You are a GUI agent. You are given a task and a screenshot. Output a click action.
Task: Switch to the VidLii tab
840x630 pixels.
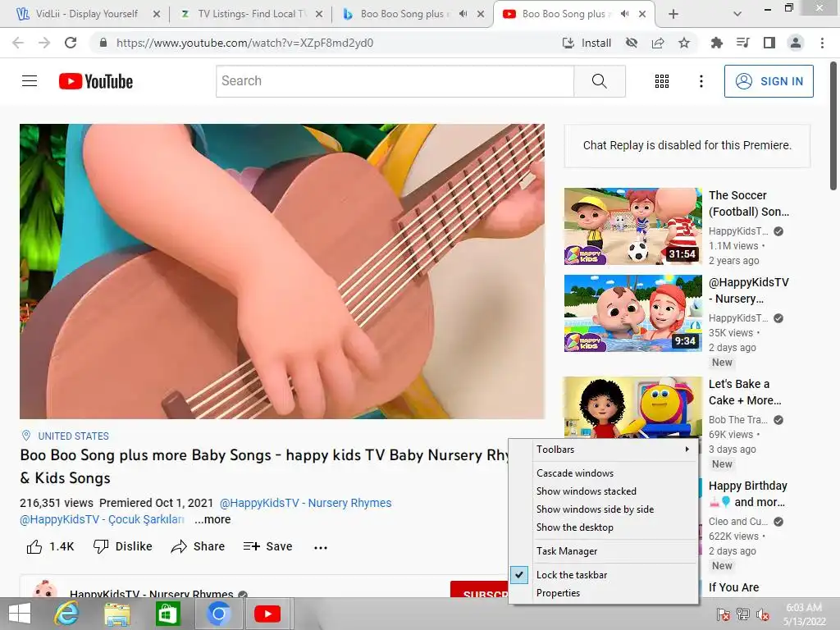coord(85,14)
